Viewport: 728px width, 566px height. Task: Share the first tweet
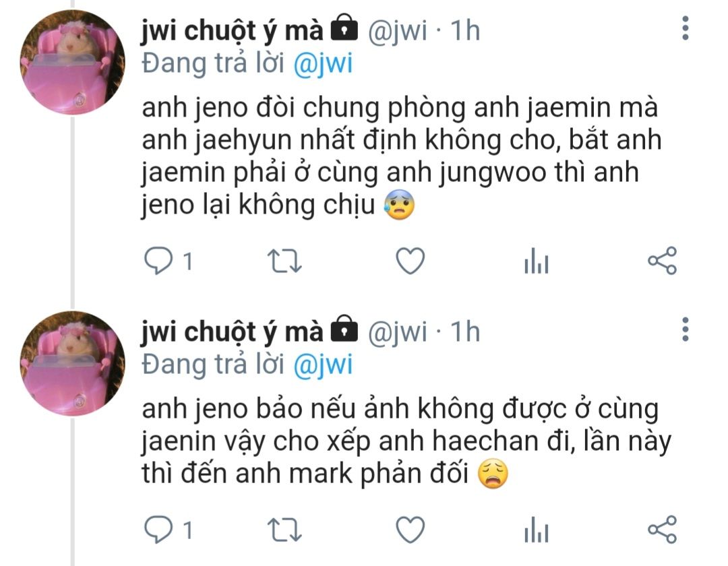663,261
